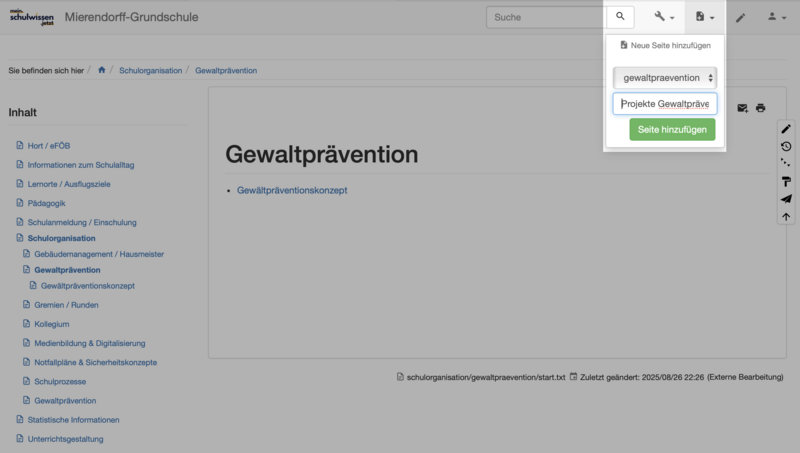
Task: Select Schulorganisation in the breadcrumb
Action: coord(150,70)
